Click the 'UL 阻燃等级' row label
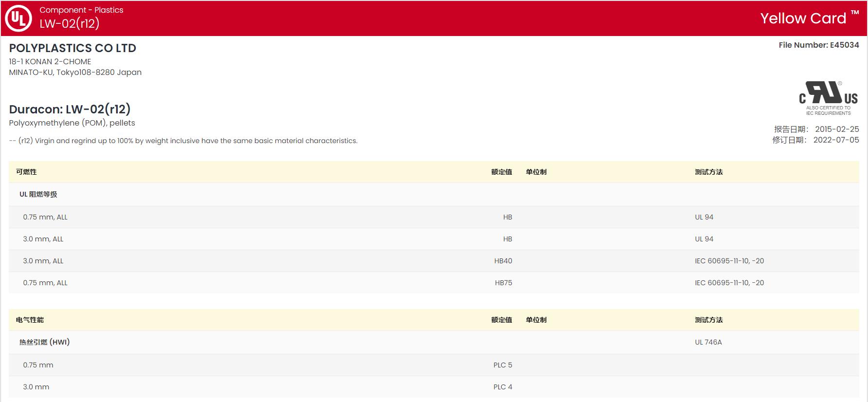 point(38,194)
